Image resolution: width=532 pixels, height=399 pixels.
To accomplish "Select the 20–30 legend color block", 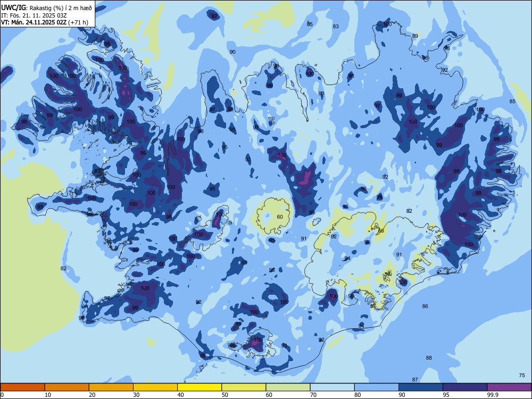I will [111, 387].
